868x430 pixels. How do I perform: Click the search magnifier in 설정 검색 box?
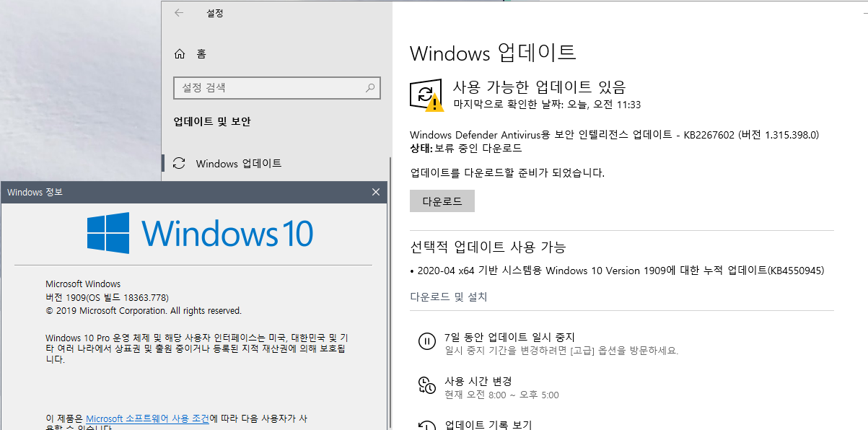coord(370,88)
